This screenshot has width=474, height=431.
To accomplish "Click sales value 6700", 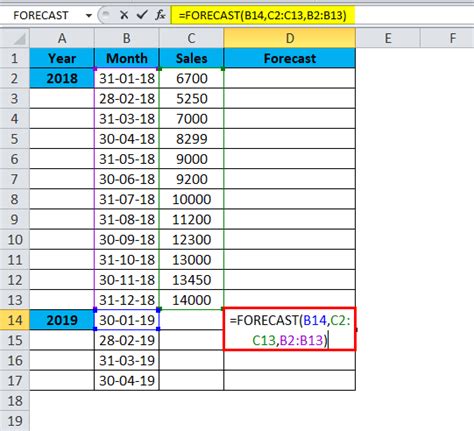I will (x=191, y=78).
